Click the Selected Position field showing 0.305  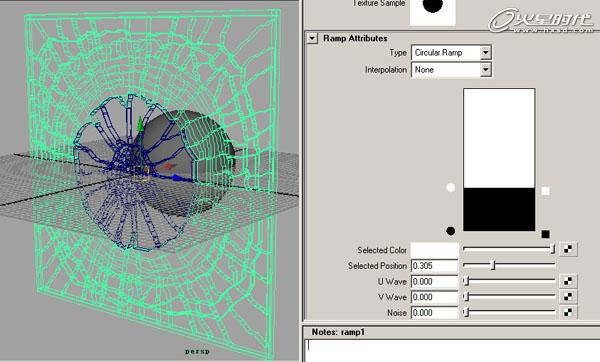click(x=434, y=266)
